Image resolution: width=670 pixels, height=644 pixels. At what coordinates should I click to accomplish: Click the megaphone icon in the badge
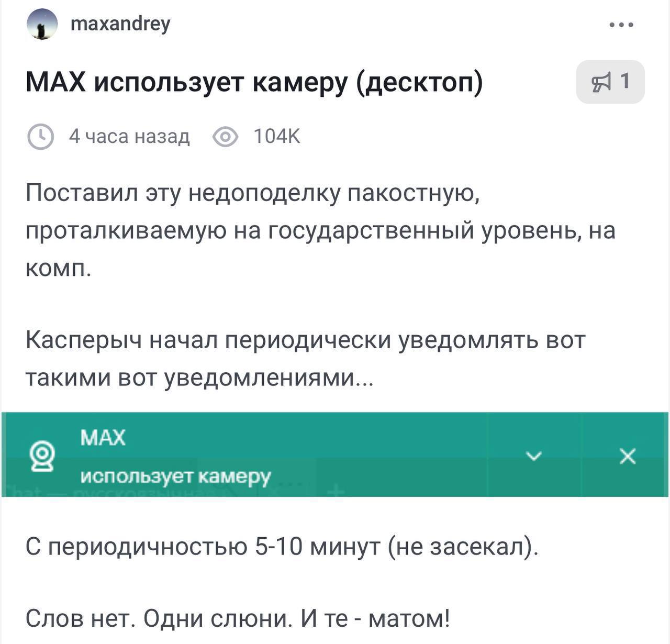(x=601, y=82)
